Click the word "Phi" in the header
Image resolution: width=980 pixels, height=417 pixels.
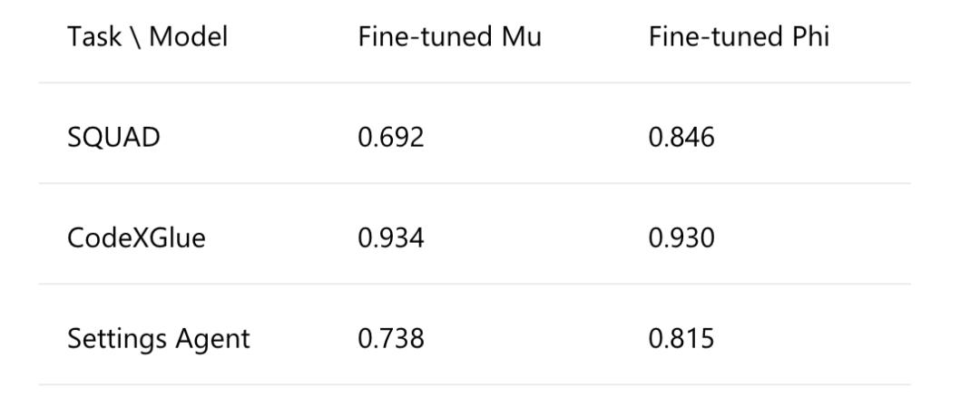tap(809, 37)
